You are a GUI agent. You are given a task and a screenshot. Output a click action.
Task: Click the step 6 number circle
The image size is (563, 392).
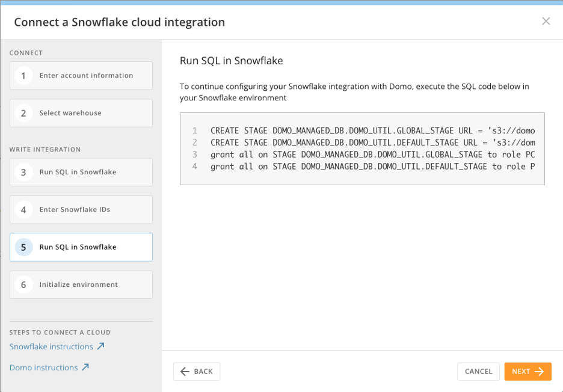click(23, 285)
